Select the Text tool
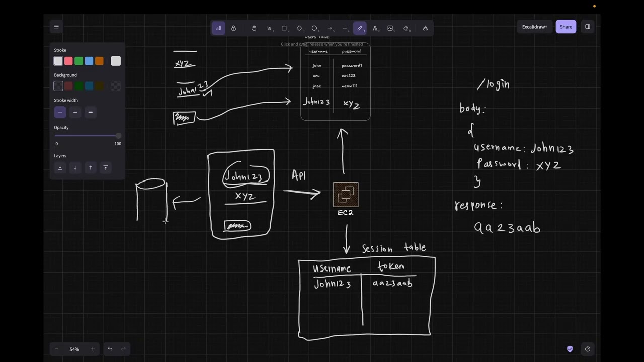Viewport: 644px width, 362px height. [x=375, y=28]
